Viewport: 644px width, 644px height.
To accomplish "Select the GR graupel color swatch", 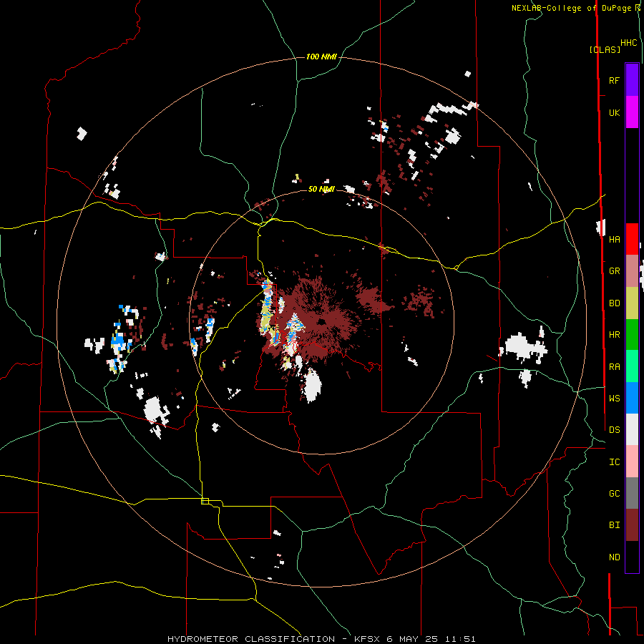I will (632, 271).
